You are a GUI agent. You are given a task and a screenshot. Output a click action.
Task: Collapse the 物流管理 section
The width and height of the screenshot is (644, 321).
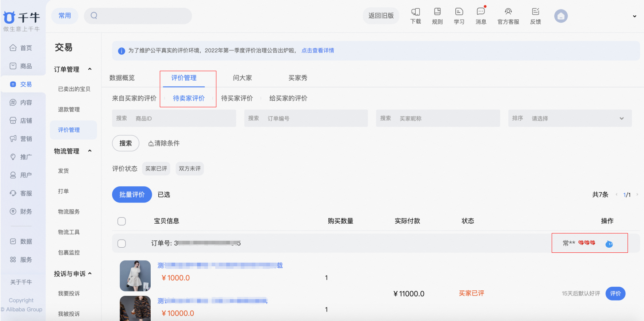tap(90, 151)
